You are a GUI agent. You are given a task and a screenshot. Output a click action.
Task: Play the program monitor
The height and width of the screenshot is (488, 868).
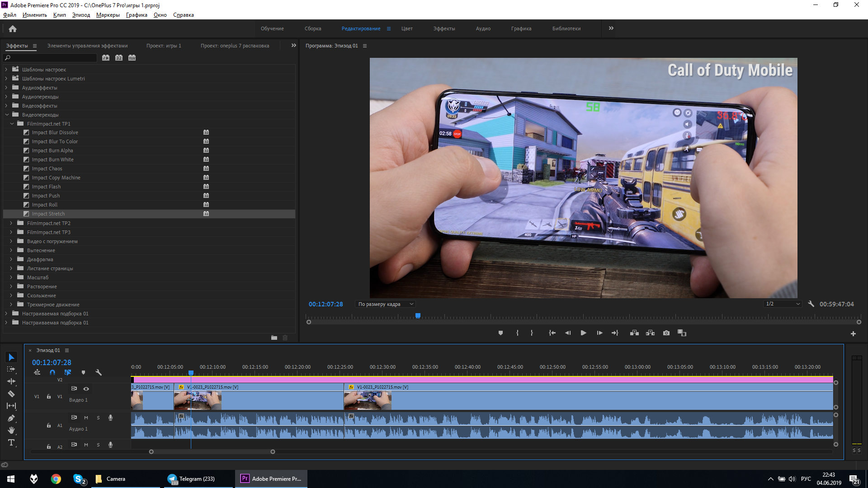584,333
